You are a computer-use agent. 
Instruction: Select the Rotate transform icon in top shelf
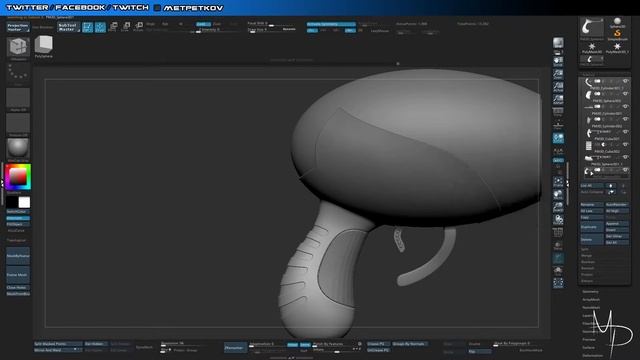(x=138, y=27)
